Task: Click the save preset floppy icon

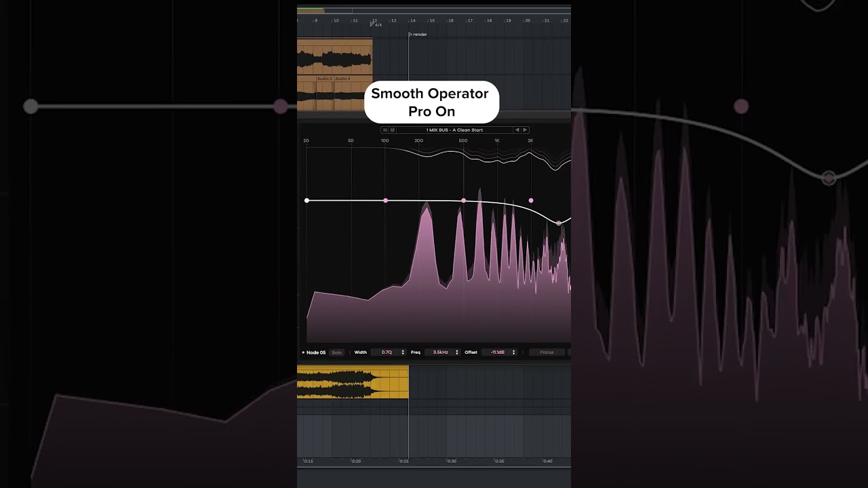Action: coord(392,130)
